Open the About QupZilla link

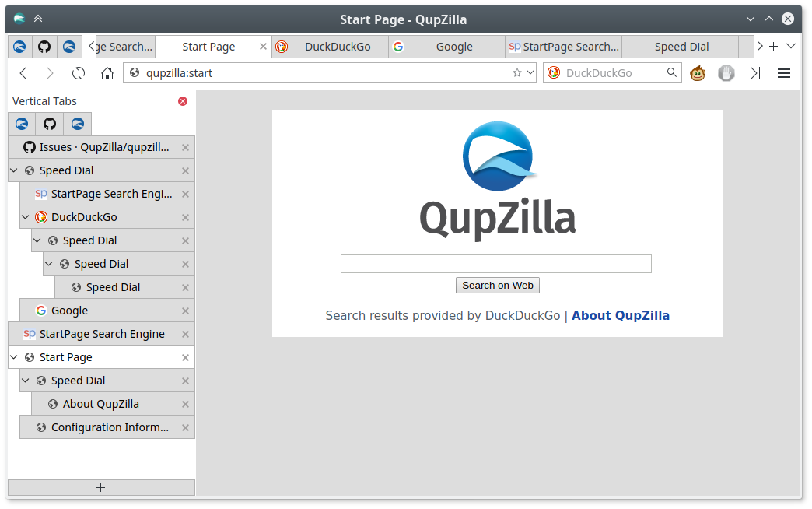click(621, 316)
